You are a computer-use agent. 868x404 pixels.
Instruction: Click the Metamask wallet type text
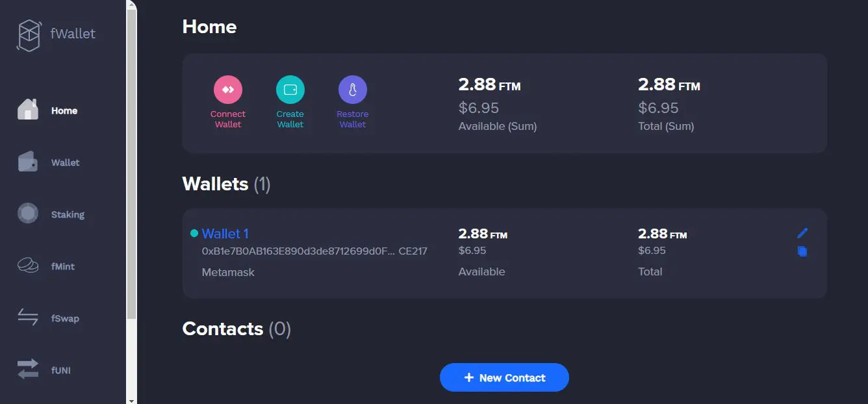(228, 272)
